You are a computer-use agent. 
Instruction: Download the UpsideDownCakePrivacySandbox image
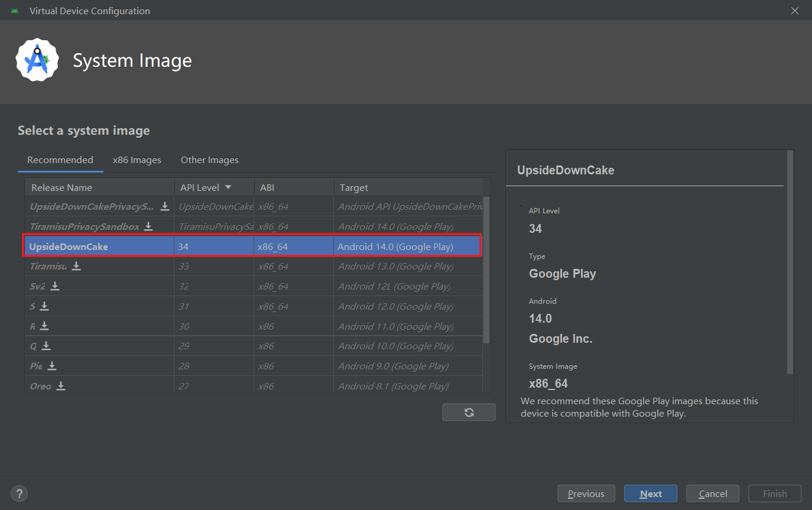click(x=165, y=206)
